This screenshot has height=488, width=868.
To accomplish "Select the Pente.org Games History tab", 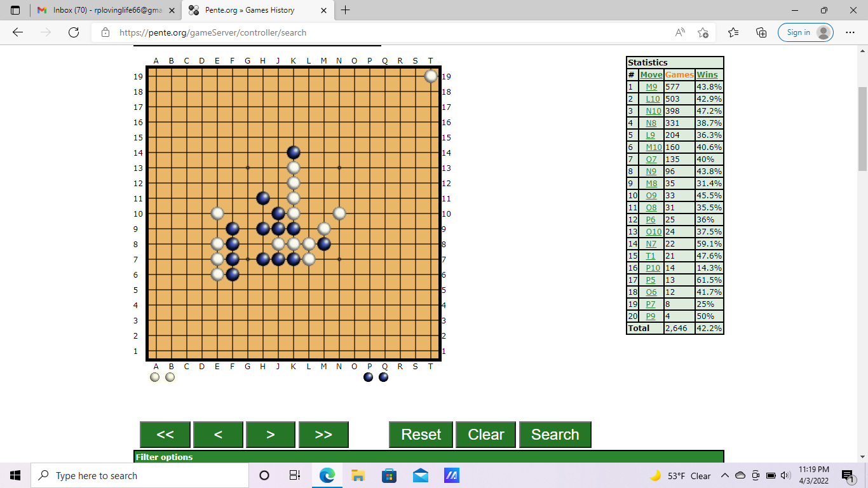I will (258, 10).
